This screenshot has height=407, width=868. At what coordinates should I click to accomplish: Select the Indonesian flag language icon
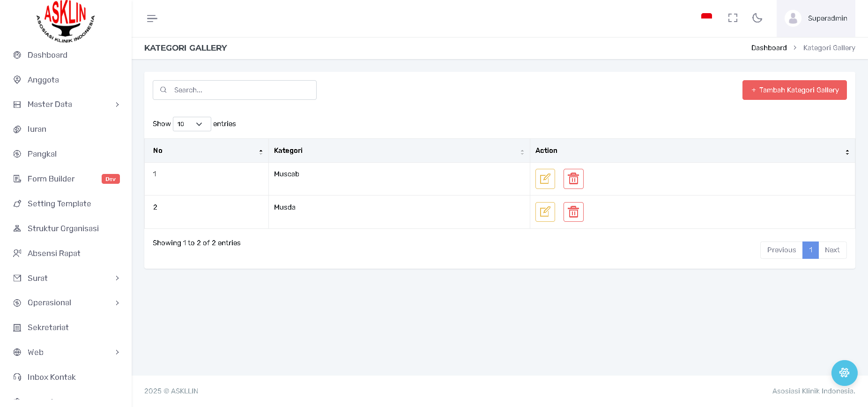pos(706,17)
